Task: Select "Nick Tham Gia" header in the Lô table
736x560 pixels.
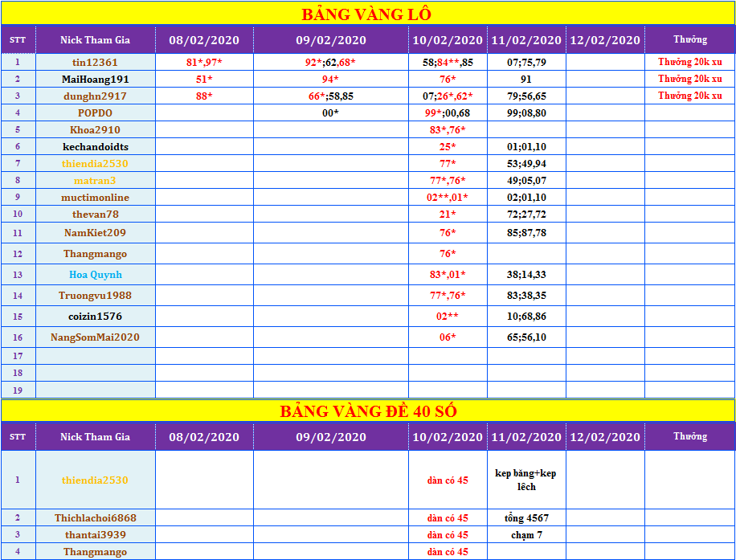Action: (95, 40)
